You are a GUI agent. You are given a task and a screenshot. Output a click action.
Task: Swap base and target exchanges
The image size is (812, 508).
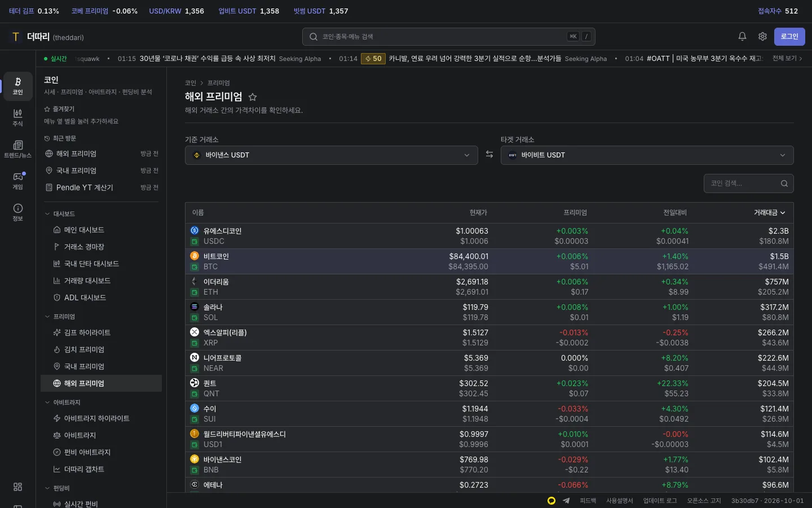coord(489,155)
